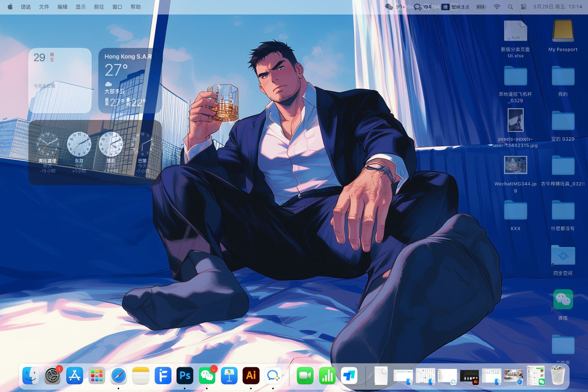Restore the minimized WeCom window in Dock

click(447, 376)
